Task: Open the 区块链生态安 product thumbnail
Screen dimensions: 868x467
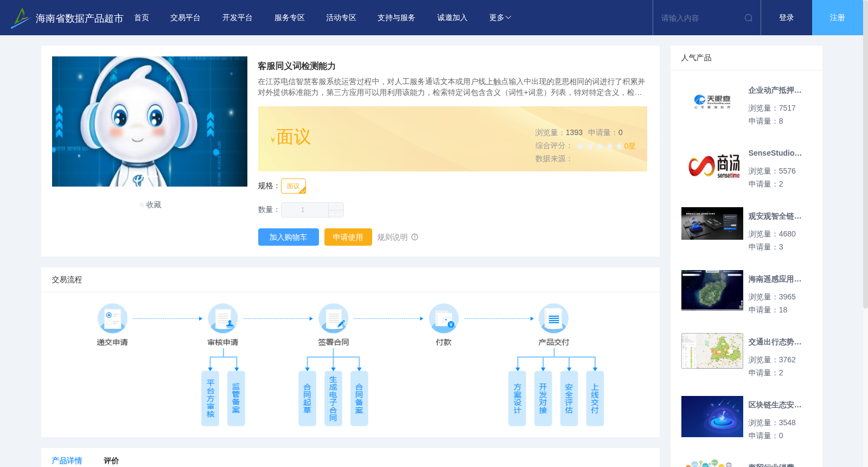Action: click(x=712, y=417)
